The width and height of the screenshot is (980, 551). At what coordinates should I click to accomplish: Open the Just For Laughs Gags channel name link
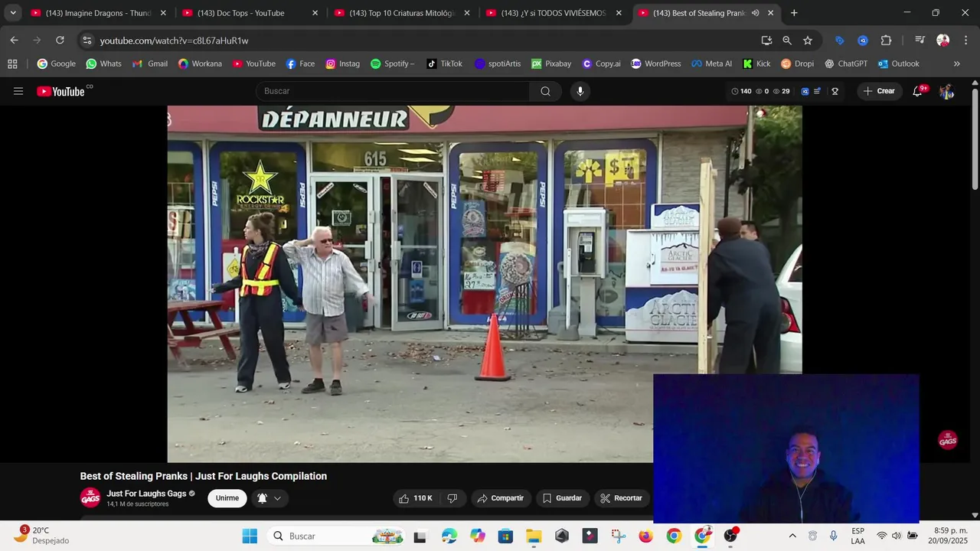pyautogui.click(x=146, y=494)
